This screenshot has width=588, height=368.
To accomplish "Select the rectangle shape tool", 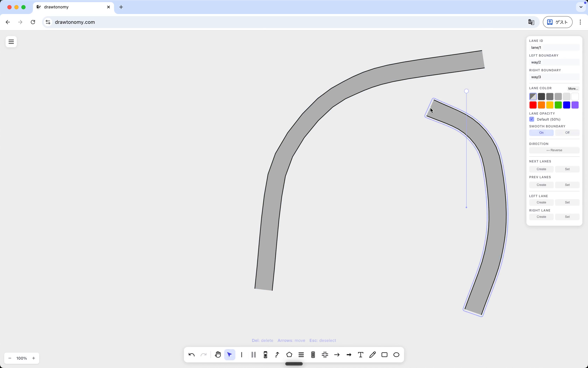I will [x=384, y=355].
